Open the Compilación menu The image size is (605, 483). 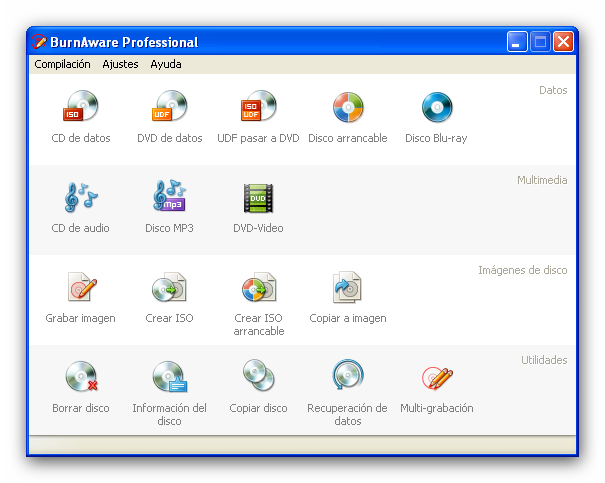tap(63, 64)
